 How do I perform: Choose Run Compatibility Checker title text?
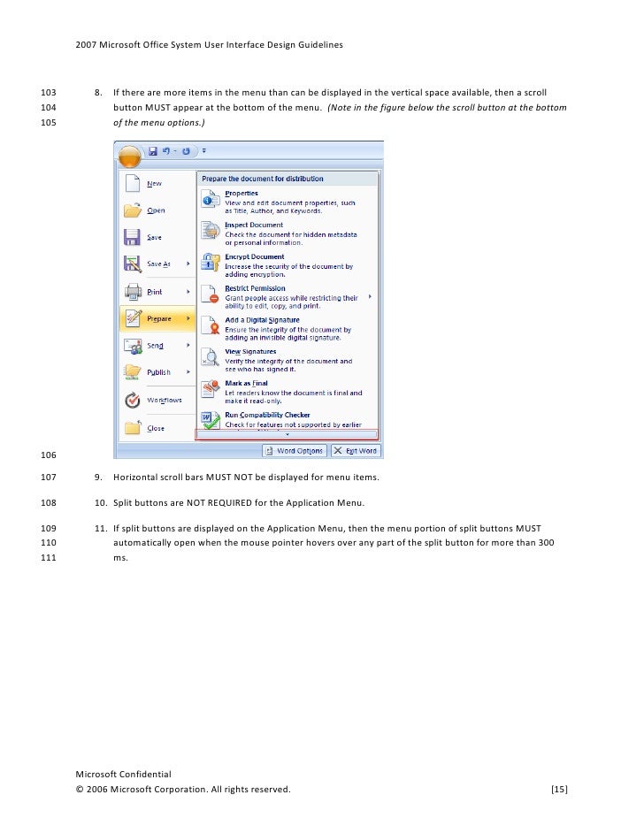267,415
